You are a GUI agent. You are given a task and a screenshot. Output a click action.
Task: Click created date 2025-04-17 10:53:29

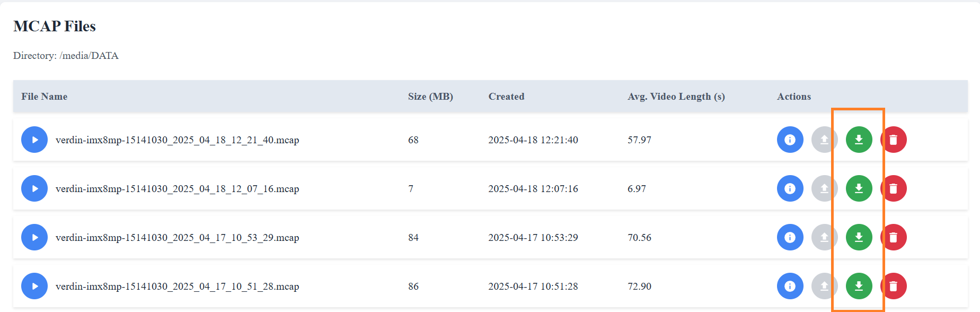click(x=533, y=238)
